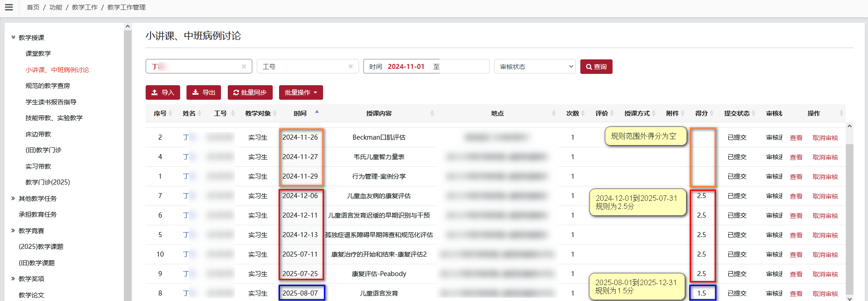This screenshot has width=868, height=301.
Task: Open 教学门诊(2025) menu item
Action: [x=48, y=182]
